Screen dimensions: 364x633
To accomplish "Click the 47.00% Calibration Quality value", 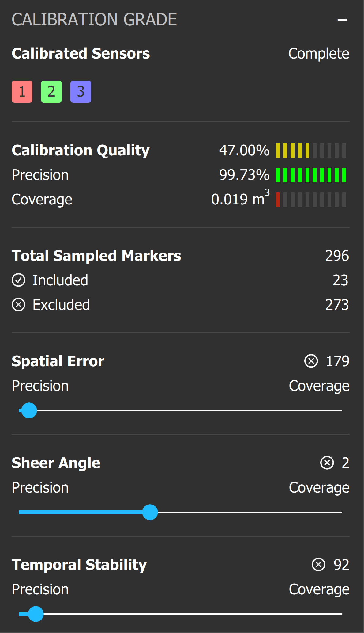I will [244, 151].
